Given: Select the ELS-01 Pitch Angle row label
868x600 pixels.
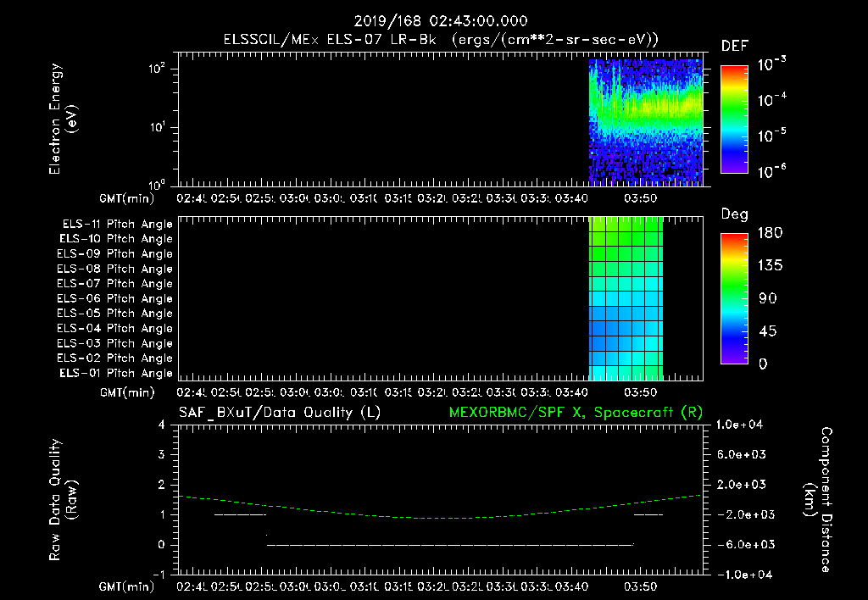Looking at the screenshot, I should [x=116, y=373].
